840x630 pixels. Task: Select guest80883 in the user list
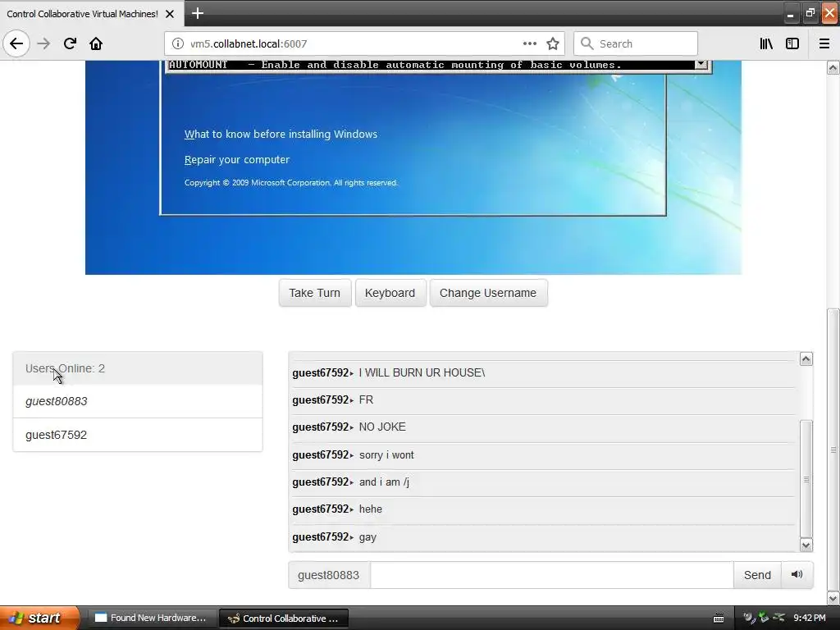coord(138,401)
